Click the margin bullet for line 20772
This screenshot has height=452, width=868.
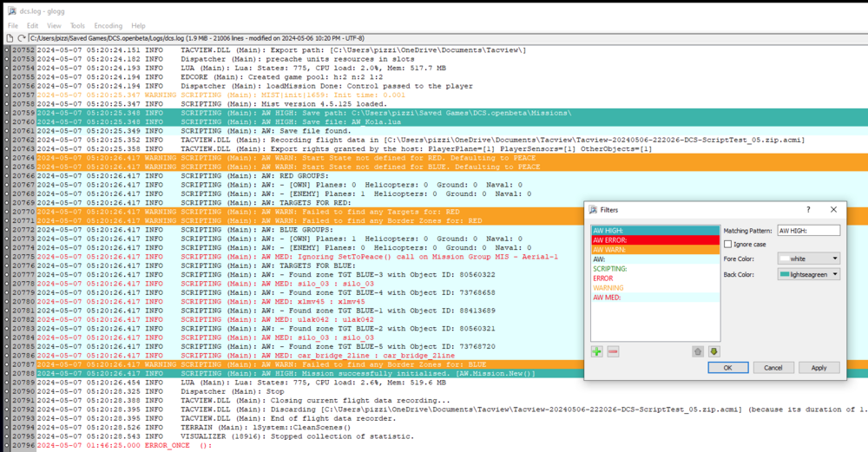click(x=7, y=230)
